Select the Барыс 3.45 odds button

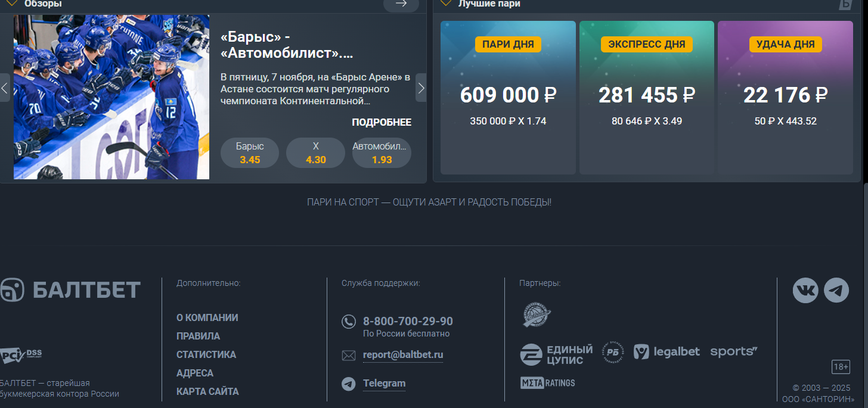pos(249,152)
